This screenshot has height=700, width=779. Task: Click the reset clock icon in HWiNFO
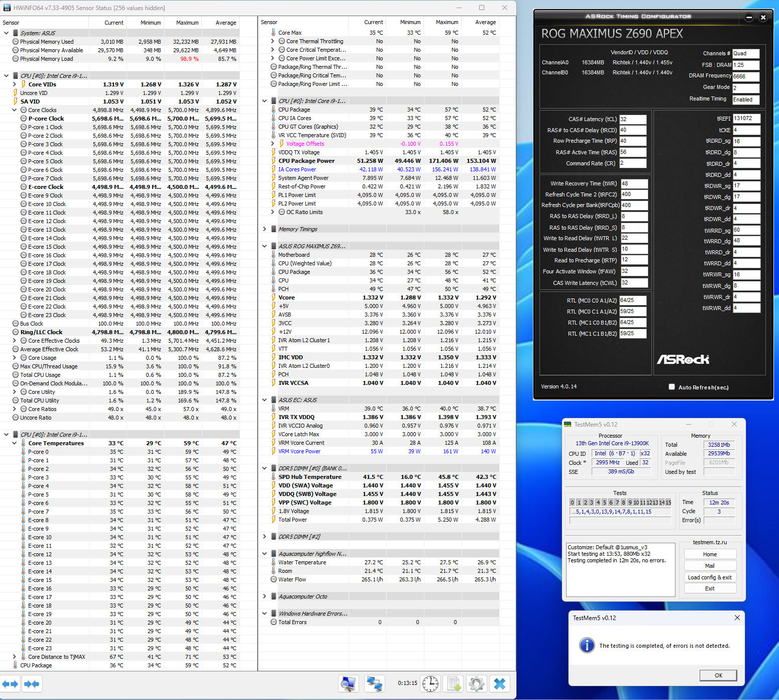(430, 683)
